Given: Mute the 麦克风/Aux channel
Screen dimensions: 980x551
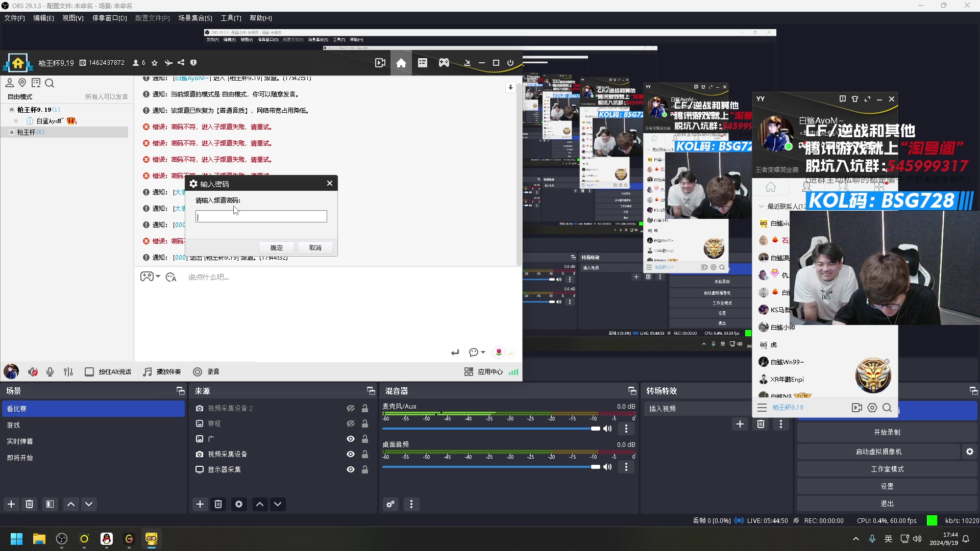Looking at the screenshot, I should click(x=607, y=429).
